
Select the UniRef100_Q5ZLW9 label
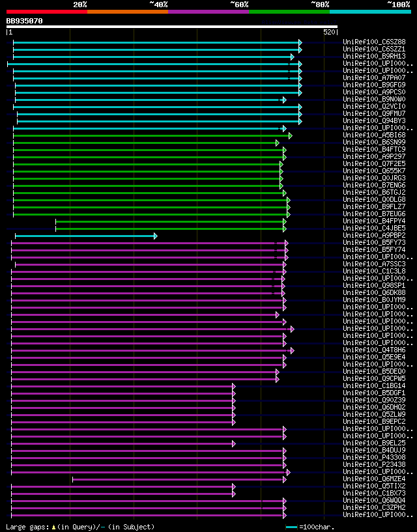pos(374,414)
